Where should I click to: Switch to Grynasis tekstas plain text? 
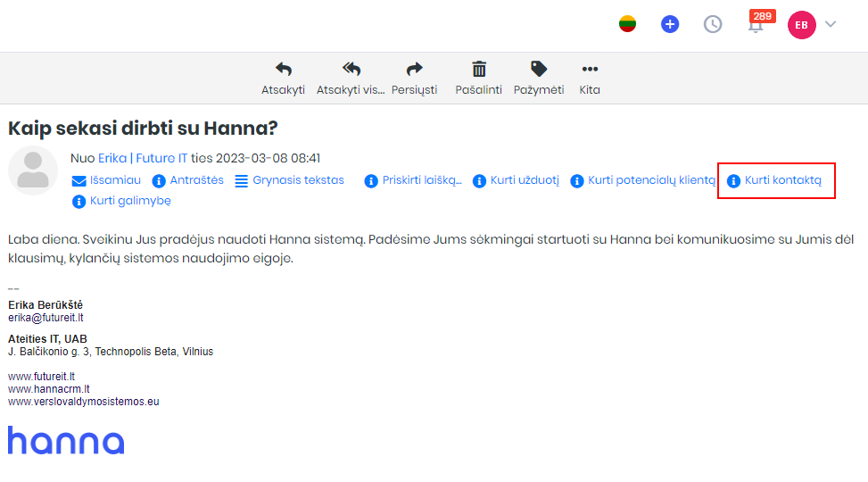point(298,180)
